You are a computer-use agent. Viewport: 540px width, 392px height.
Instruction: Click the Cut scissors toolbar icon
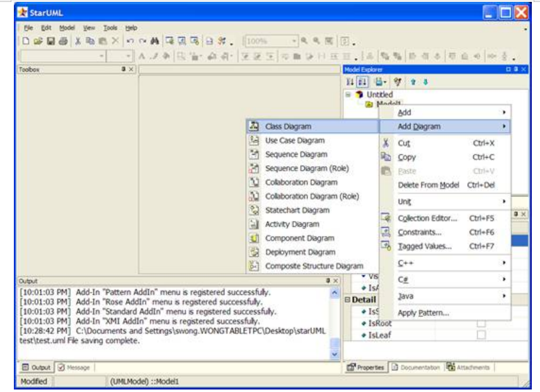[x=78, y=41]
